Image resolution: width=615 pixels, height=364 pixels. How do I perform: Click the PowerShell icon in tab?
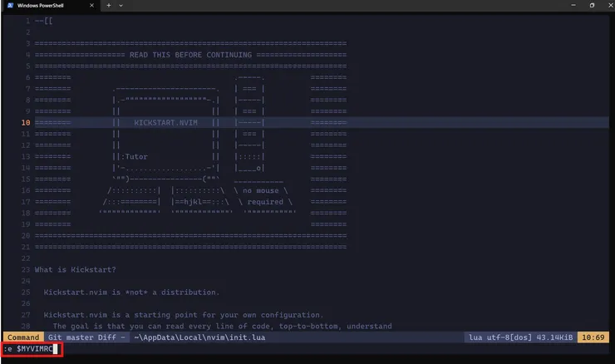[10, 6]
